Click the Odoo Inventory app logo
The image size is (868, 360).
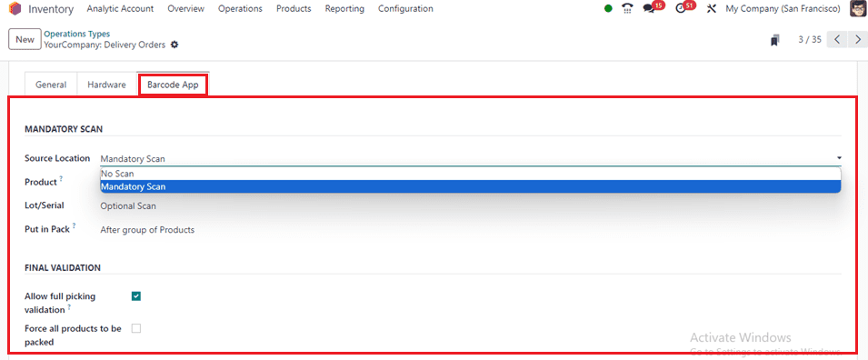15,9
